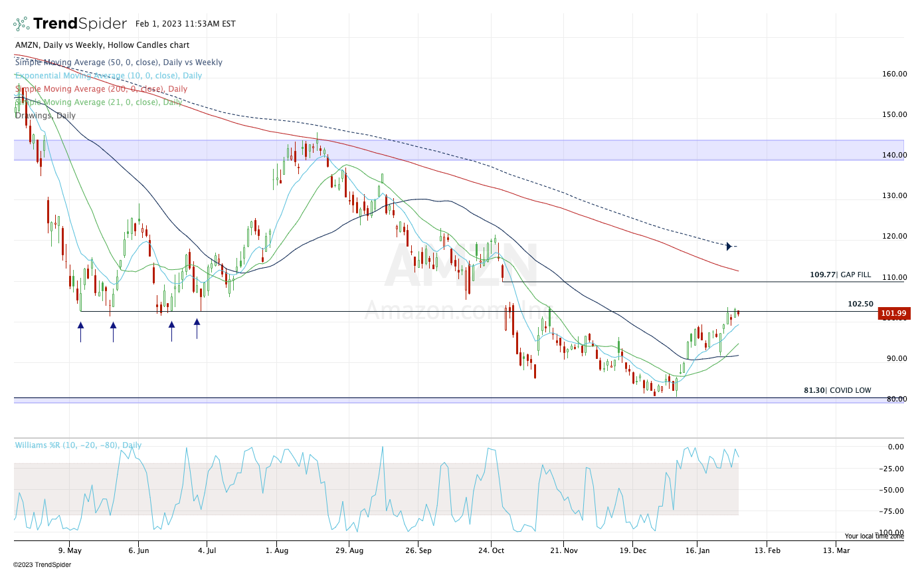Click the 16. Jan date axis label
924x571 pixels.
click(x=697, y=550)
